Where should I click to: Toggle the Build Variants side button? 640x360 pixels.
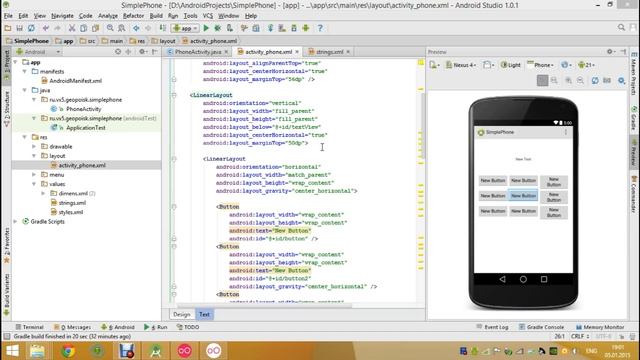pyautogui.click(x=7, y=295)
